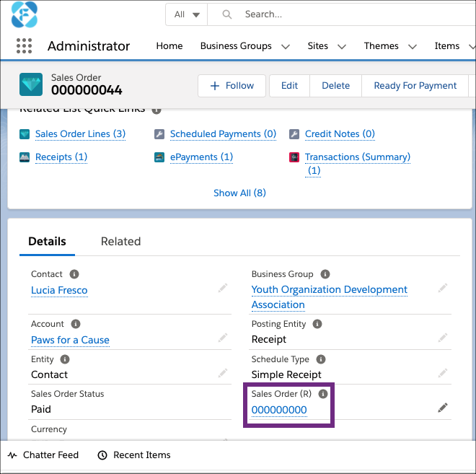The width and height of the screenshot is (476, 474).
Task: Open the Lucia Fresco contact link
Action: coord(59,290)
